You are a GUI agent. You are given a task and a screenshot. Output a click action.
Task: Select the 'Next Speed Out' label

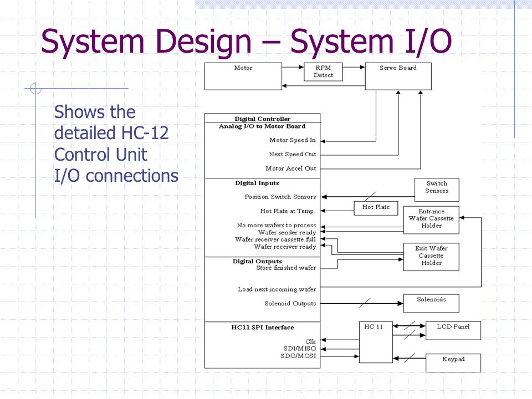pos(293,155)
